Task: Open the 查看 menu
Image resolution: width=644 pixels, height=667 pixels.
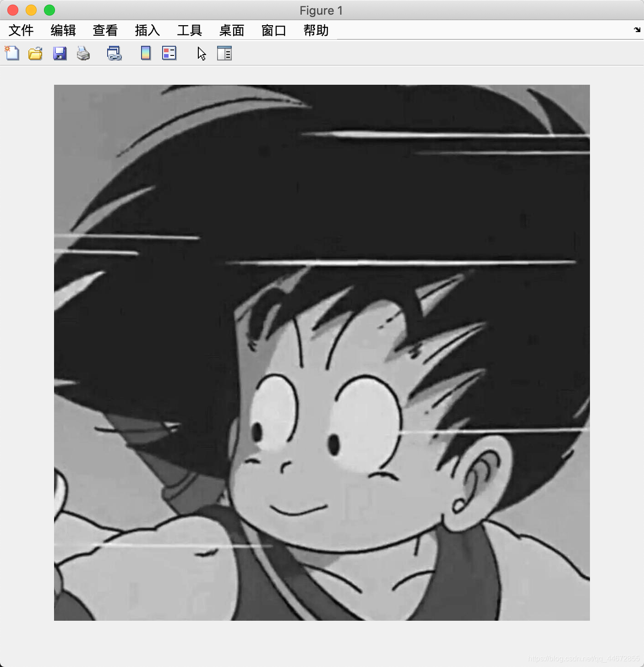Action: point(105,30)
